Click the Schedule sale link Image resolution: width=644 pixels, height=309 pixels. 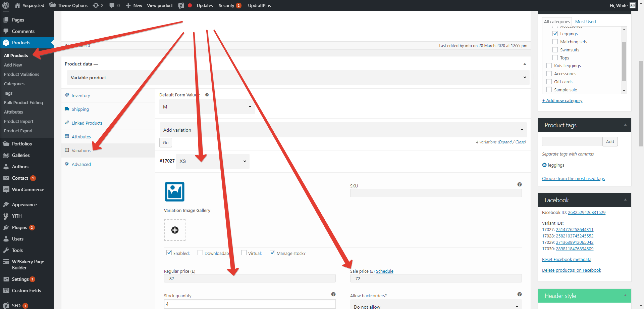pyautogui.click(x=384, y=271)
